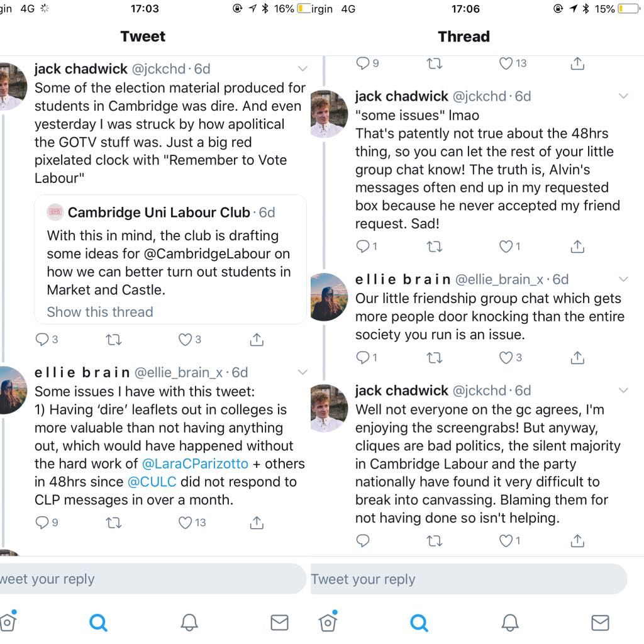Screen dimensions: 644x644
Task: Share ellie brain's tweet with 9 replies
Action: 257,523
